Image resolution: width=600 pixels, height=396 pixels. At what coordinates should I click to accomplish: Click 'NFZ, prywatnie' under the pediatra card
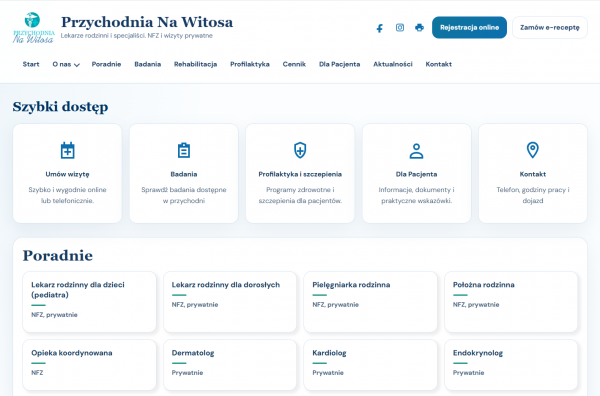pyautogui.click(x=54, y=315)
